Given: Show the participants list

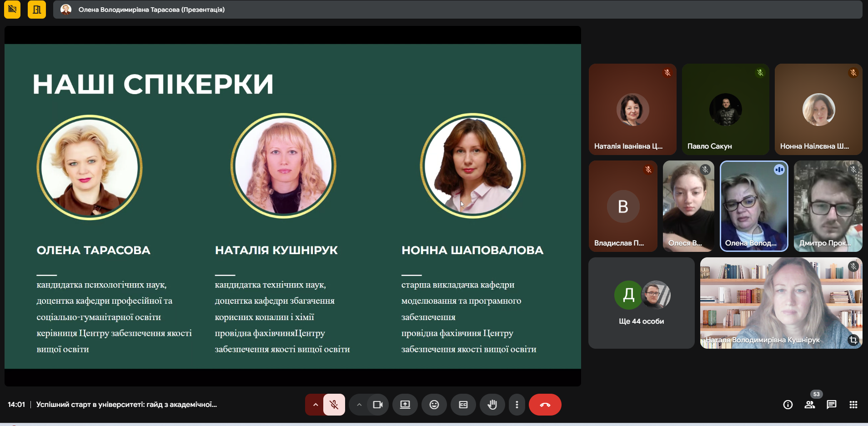Looking at the screenshot, I should tap(810, 405).
